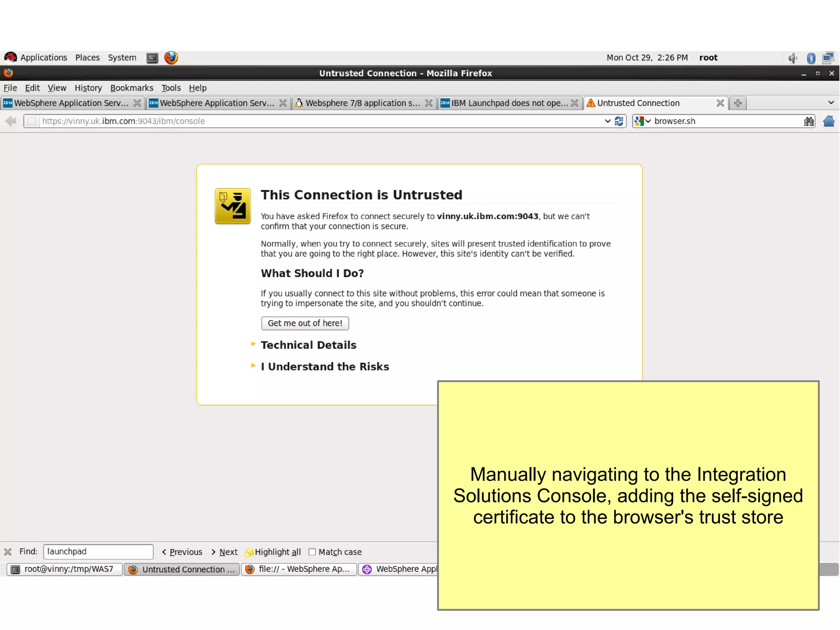
Task: Close the second WebSphere Application Server tab
Action: 283,103
